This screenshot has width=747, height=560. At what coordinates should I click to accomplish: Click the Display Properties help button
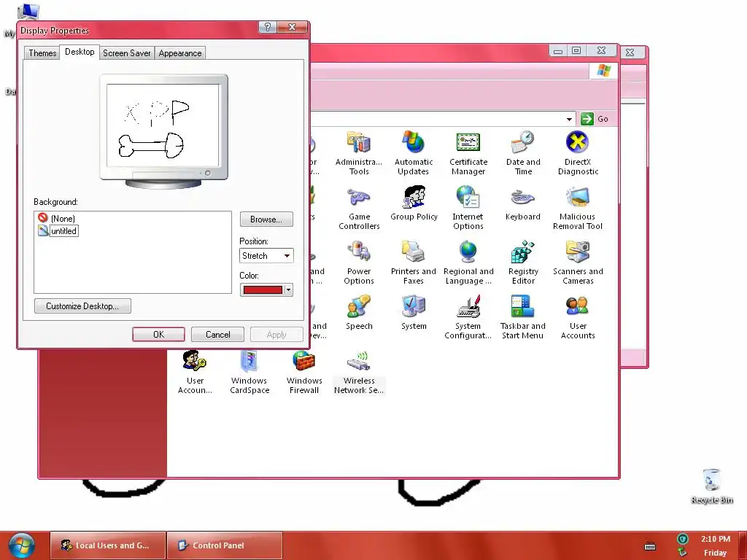point(268,27)
